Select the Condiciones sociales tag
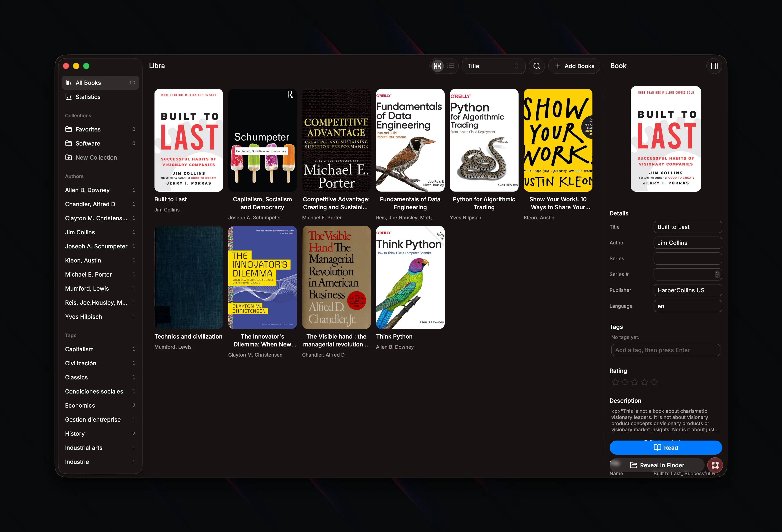782x532 pixels. (100, 392)
